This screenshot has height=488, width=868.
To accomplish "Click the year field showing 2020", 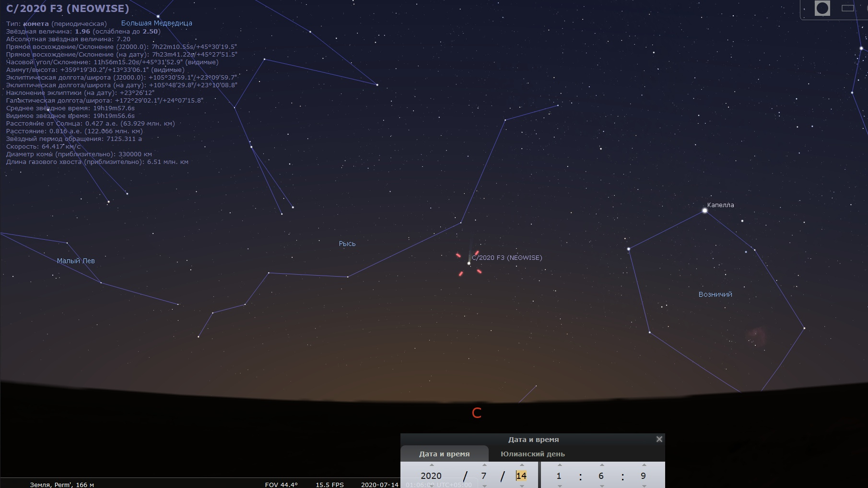I will [431, 476].
